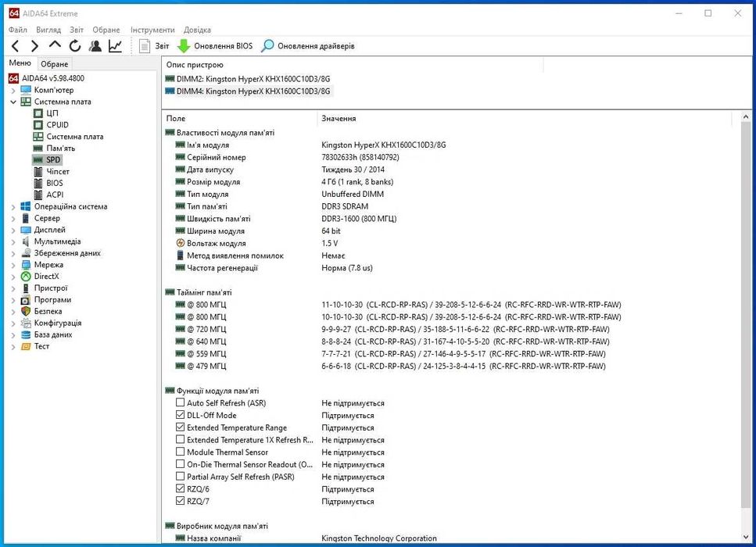The width and height of the screenshot is (756, 547).
Task: Click the Конфігурація settings icon
Action: (x=26, y=323)
